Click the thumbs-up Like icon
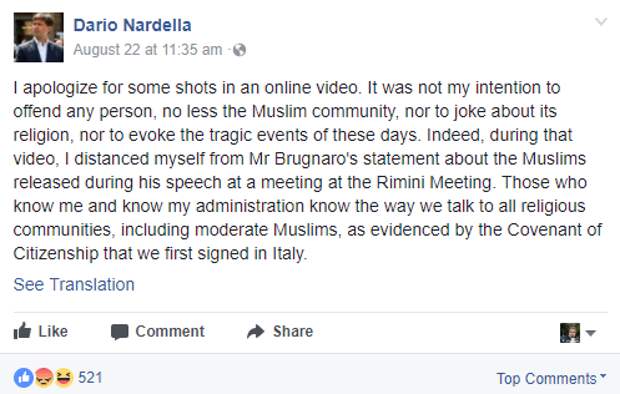This screenshot has width=620, height=394. 22,331
